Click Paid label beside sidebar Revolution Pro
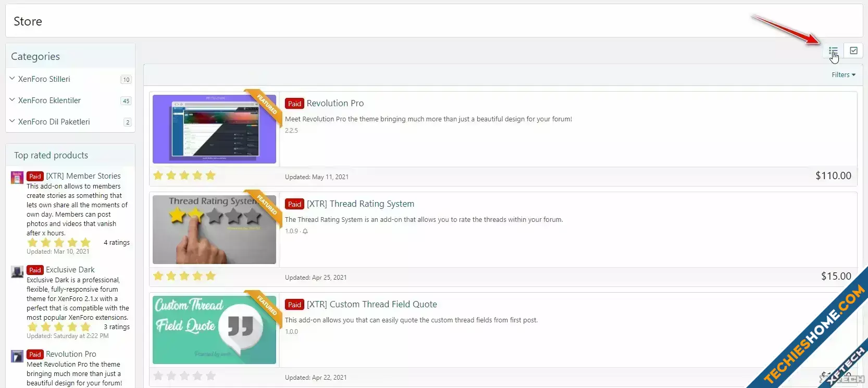This screenshot has width=868, height=388. coord(35,355)
